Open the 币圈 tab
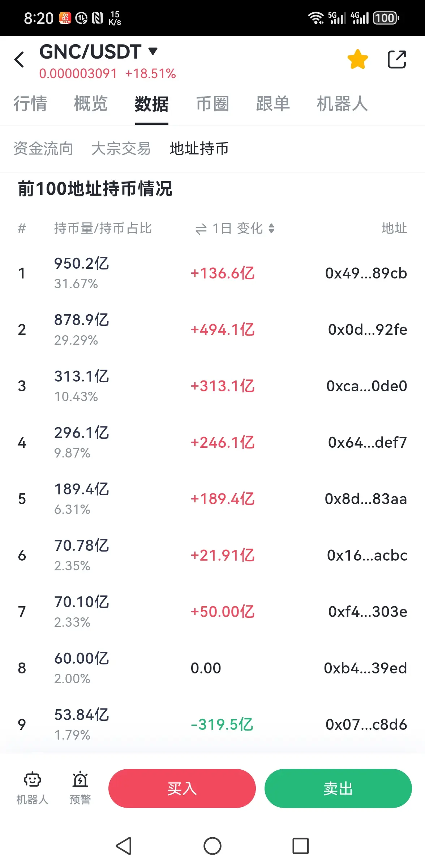425x868 pixels. [x=212, y=104]
